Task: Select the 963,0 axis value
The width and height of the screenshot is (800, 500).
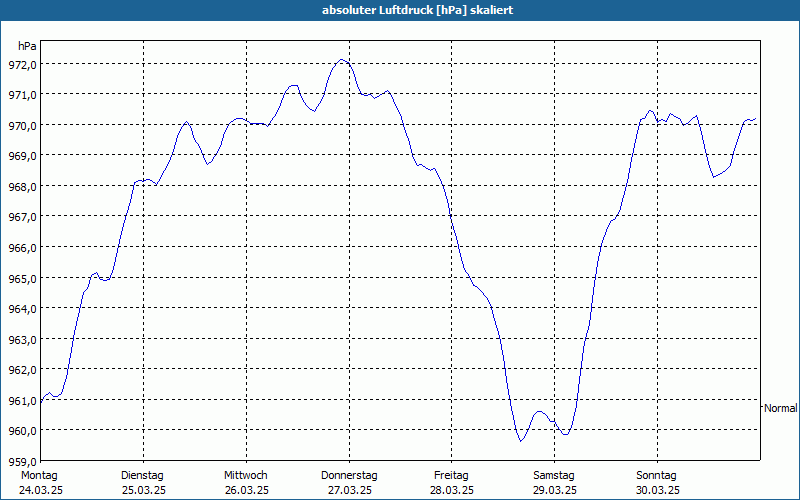Action: (23, 339)
